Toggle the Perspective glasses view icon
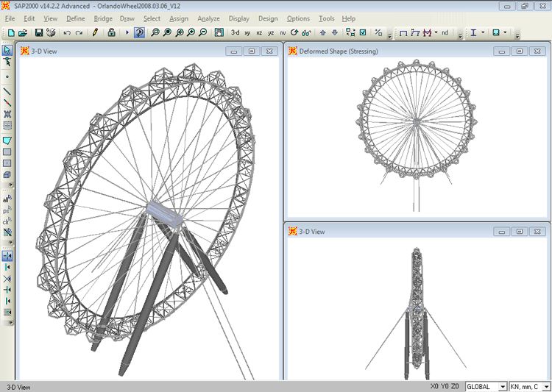The height and width of the screenshot is (392, 552). (x=305, y=33)
